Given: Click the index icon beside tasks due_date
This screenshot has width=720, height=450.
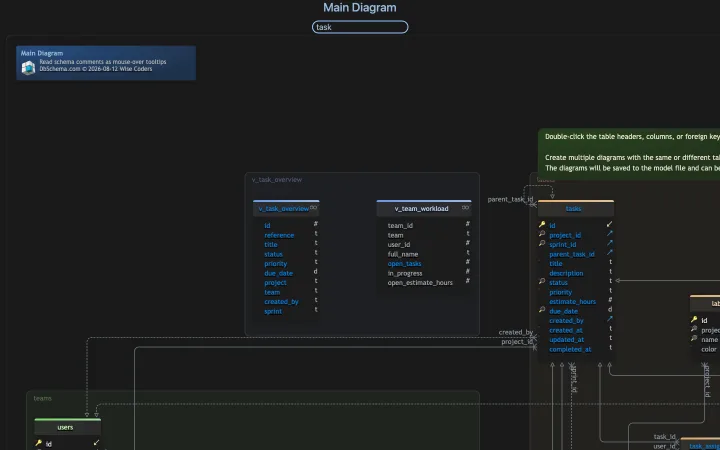Looking at the screenshot, I should [542, 310].
